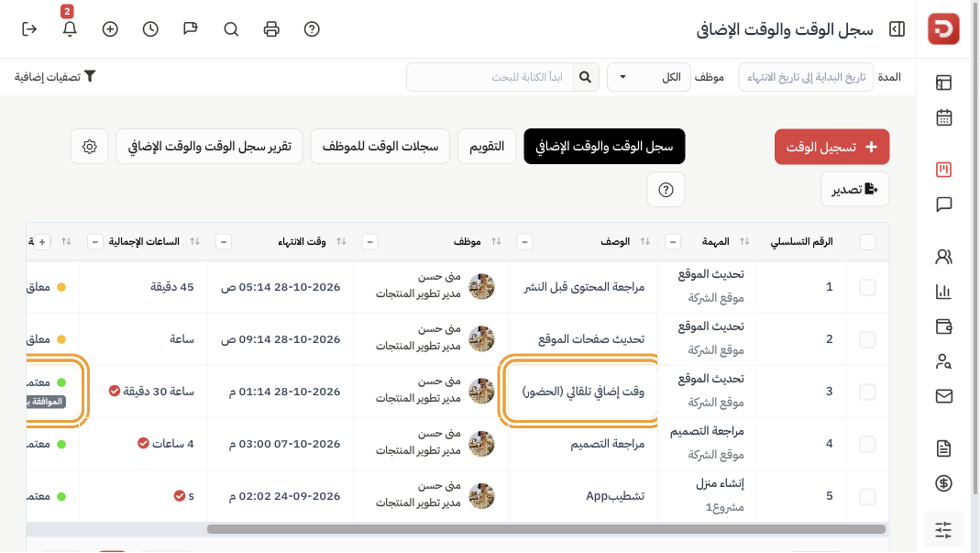Image resolution: width=980 pixels, height=553 pixels.
Task: Open the clock timer icon
Action: click(150, 29)
